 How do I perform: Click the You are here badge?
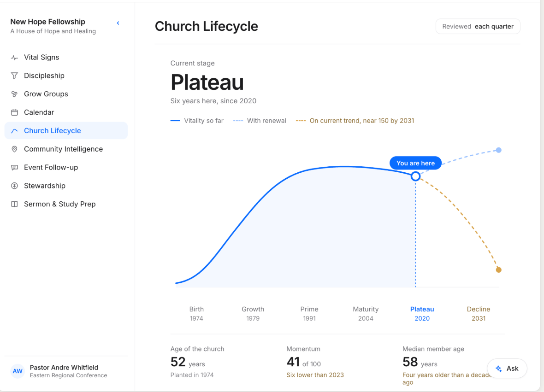coord(415,163)
